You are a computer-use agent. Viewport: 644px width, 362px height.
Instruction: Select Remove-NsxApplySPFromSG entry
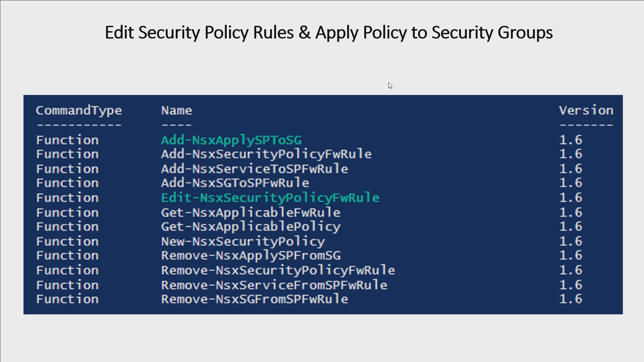click(251, 255)
